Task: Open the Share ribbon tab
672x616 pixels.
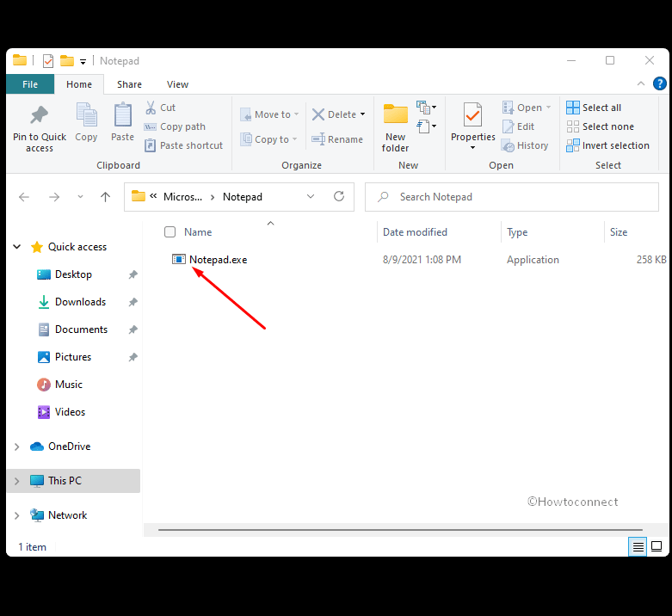Action: coord(129,84)
